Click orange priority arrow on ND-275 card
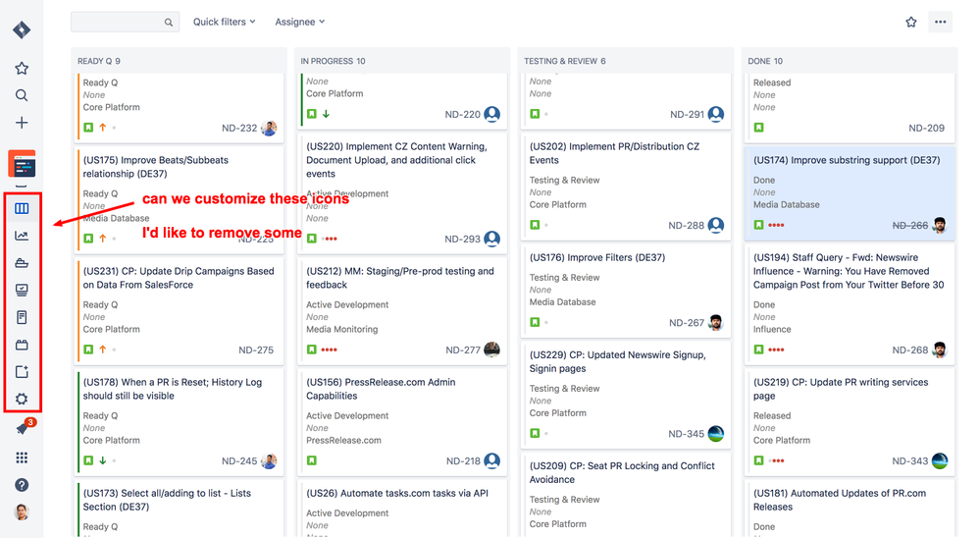Viewport: 980px width, 538px height. tap(102, 350)
